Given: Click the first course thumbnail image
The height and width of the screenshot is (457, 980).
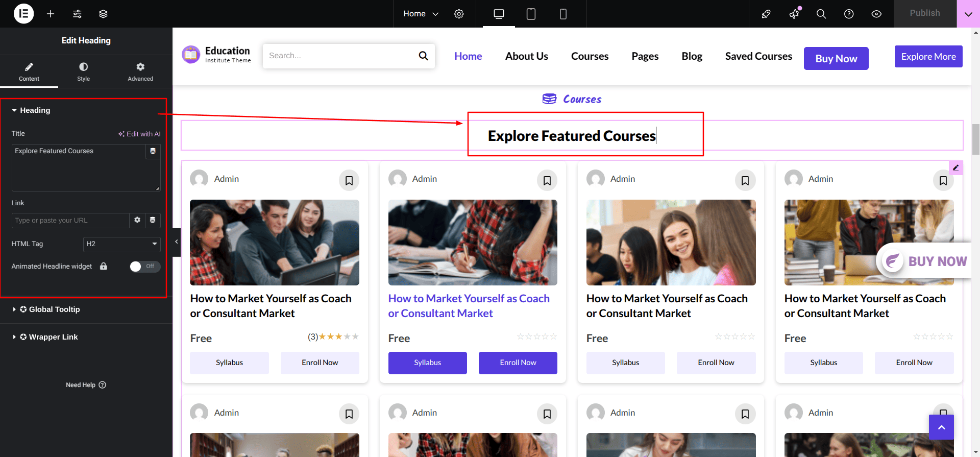Looking at the screenshot, I should pyautogui.click(x=275, y=243).
